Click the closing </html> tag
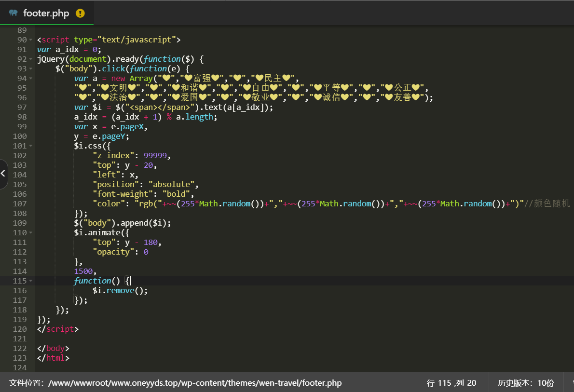The image size is (574, 392). point(53,358)
